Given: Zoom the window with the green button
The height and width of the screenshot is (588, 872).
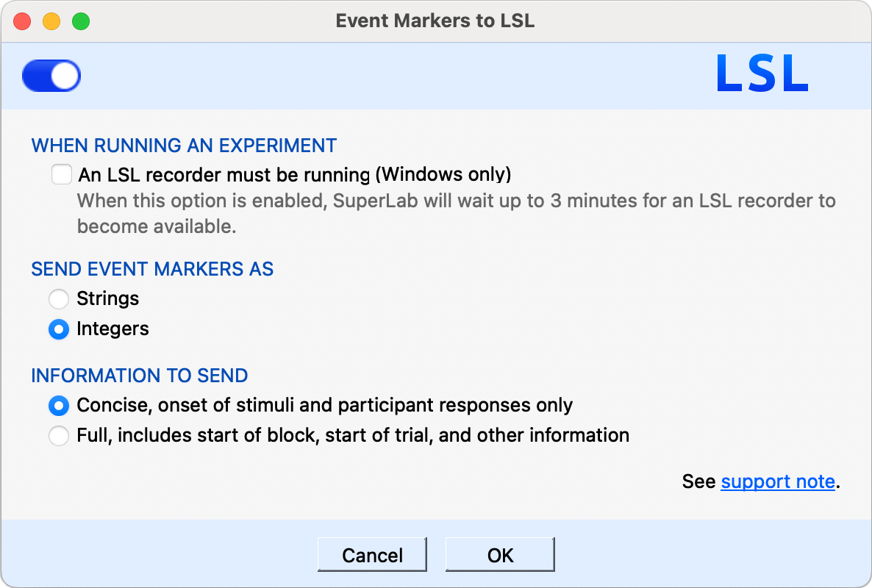Looking at the screenshot, I should tap(80, 21).
